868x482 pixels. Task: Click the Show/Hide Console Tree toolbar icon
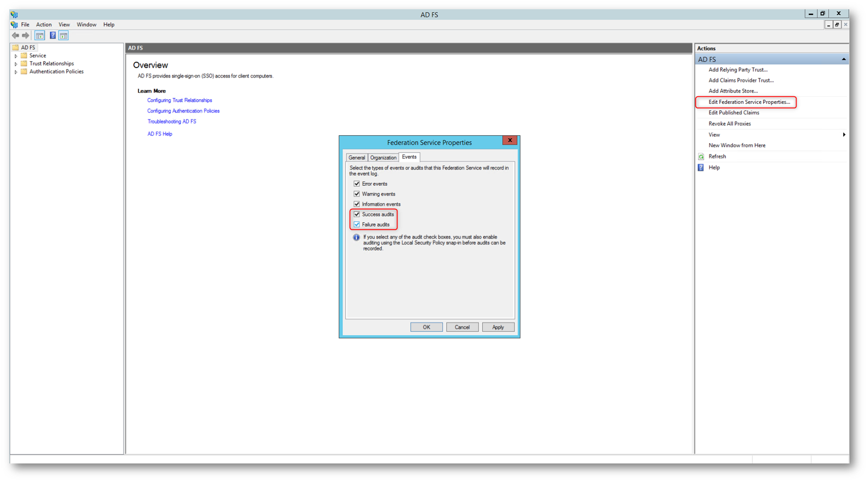coord(40,35)
